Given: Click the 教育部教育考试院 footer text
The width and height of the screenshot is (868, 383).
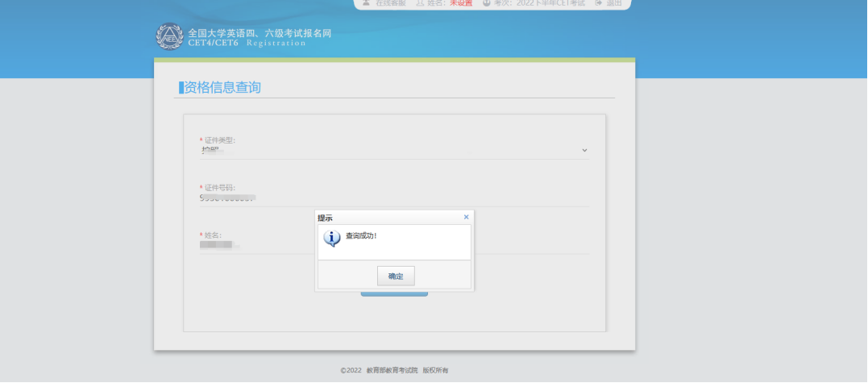Looking at the screenshot, I should point(392,370).
